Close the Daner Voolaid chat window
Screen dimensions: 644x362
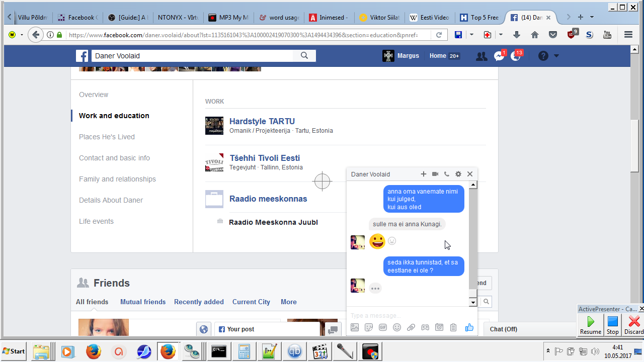[470, 174]
